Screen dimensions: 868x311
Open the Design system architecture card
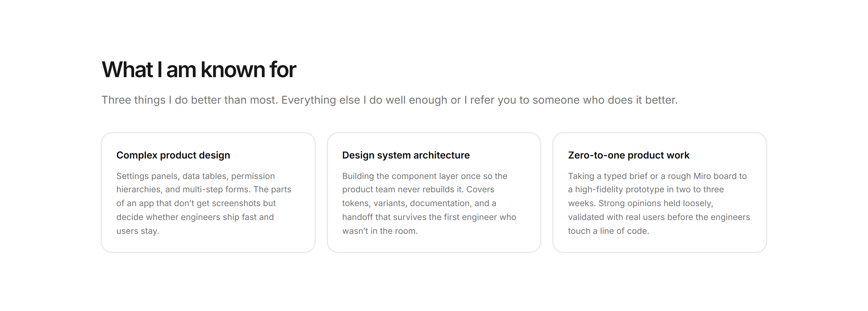tap(434, 192)
